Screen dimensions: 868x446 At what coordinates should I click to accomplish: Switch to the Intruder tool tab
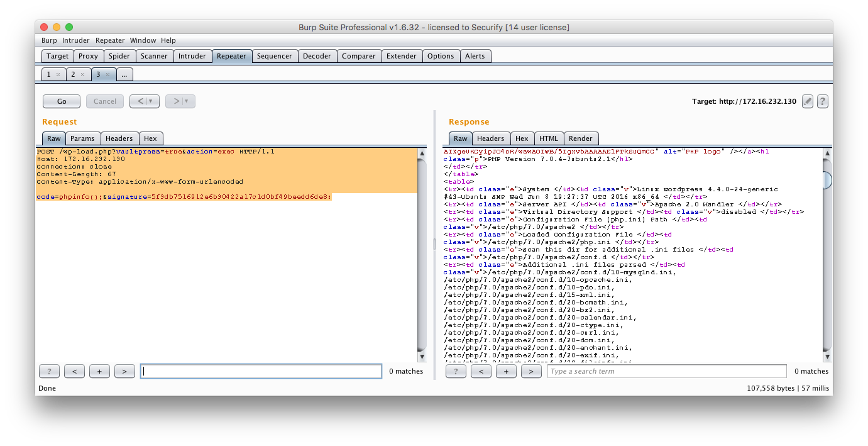click(x=192, y=56)
